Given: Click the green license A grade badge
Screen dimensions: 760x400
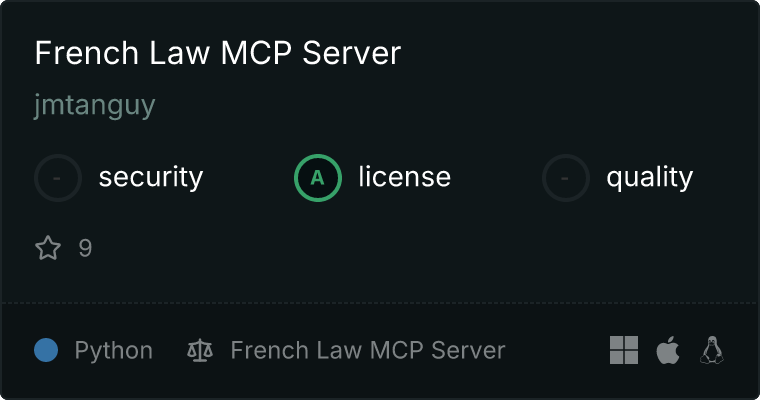Looking at the screenshot, I should [x=318, y=178].
